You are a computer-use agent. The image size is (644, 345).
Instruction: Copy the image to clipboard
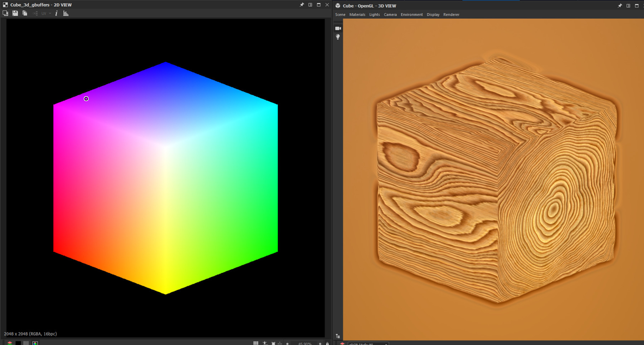click(24, 13)
